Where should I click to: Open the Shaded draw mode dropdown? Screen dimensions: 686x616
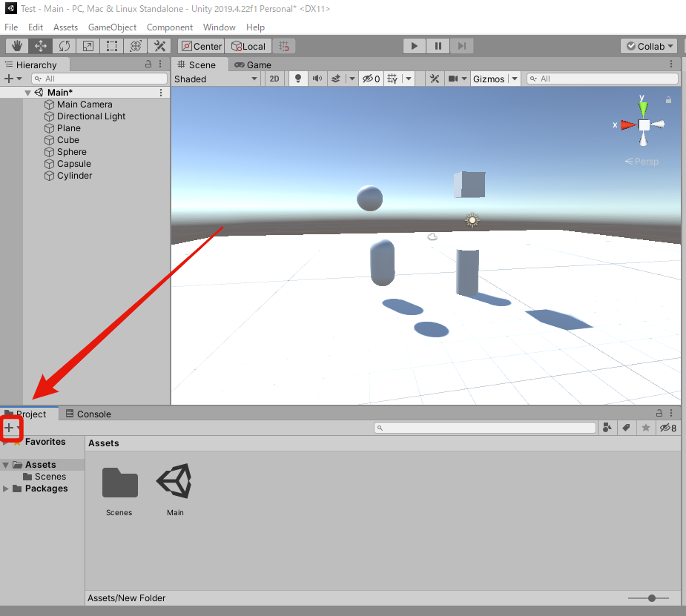(215, 79)
